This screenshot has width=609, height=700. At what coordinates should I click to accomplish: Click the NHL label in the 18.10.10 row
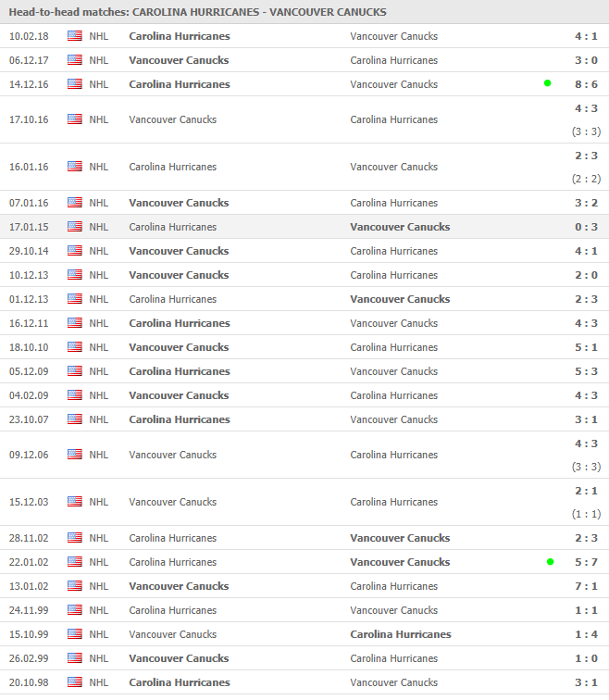[99, 348]
